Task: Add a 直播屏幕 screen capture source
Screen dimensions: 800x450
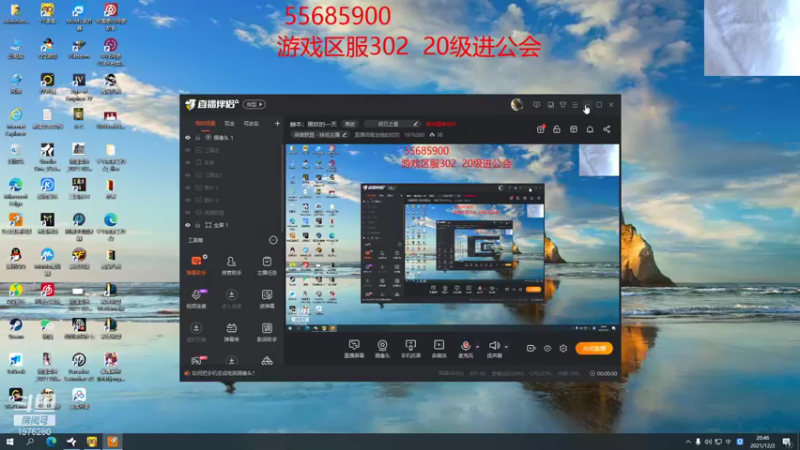Action: click(x=354, y=348)
